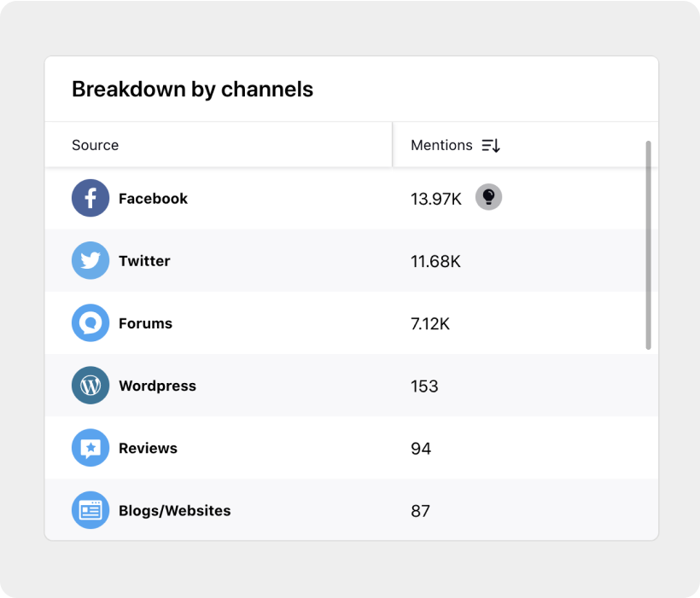
Task: Open the Forums channel icon
Action: [x=90, y=322]
